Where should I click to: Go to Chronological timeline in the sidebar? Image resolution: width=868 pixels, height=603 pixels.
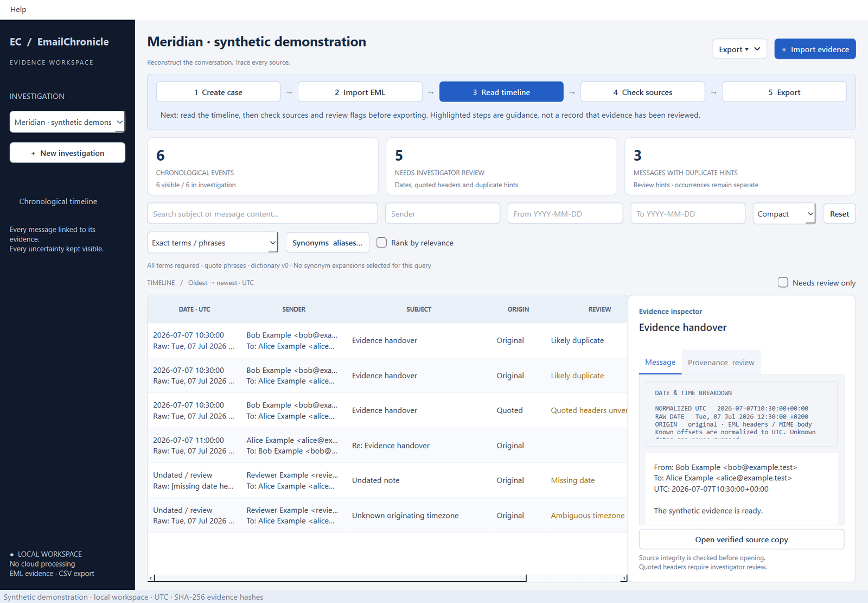point(58,201)
